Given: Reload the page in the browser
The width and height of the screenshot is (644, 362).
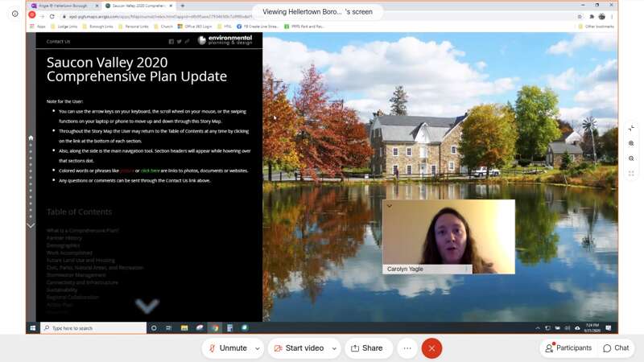Looking at the screenshot, I should [x=52, y=16].
